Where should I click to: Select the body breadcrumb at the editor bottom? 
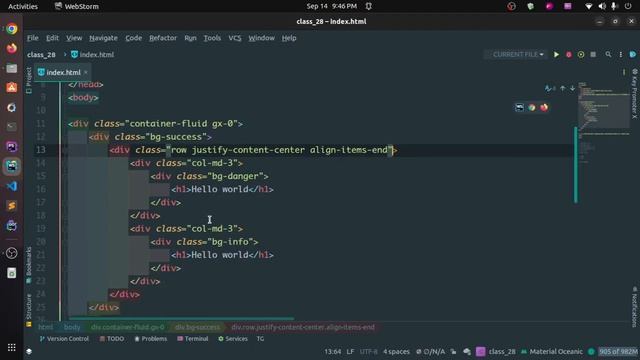click(72, 327)
